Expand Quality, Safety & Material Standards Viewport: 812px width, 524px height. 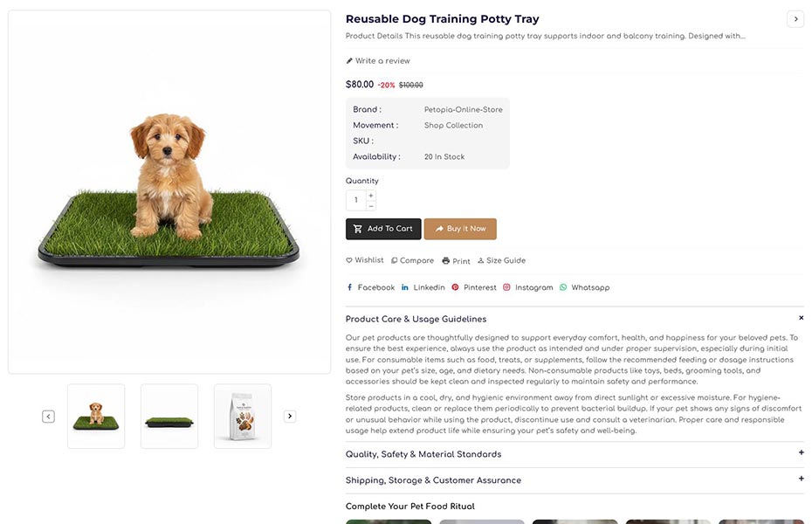801,452
